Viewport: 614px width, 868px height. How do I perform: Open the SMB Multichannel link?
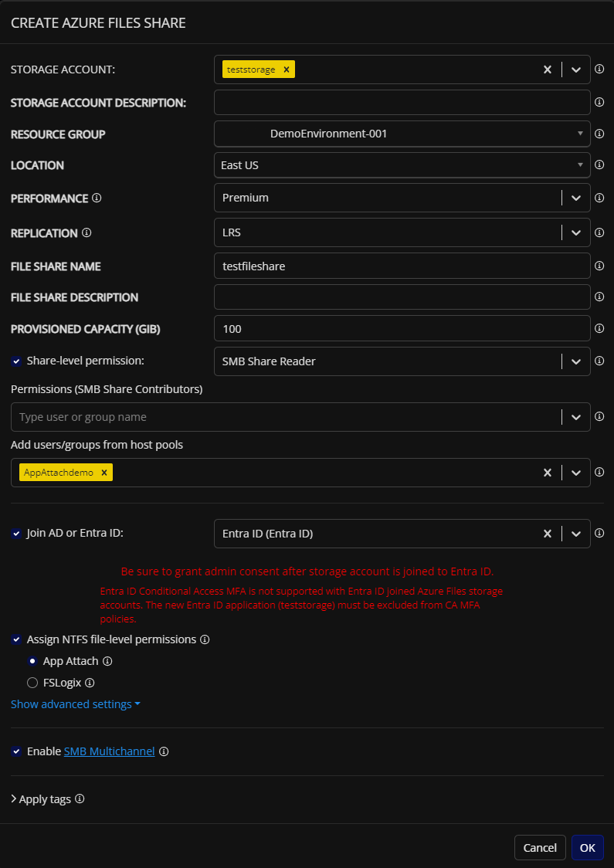[x=109, y=751]
